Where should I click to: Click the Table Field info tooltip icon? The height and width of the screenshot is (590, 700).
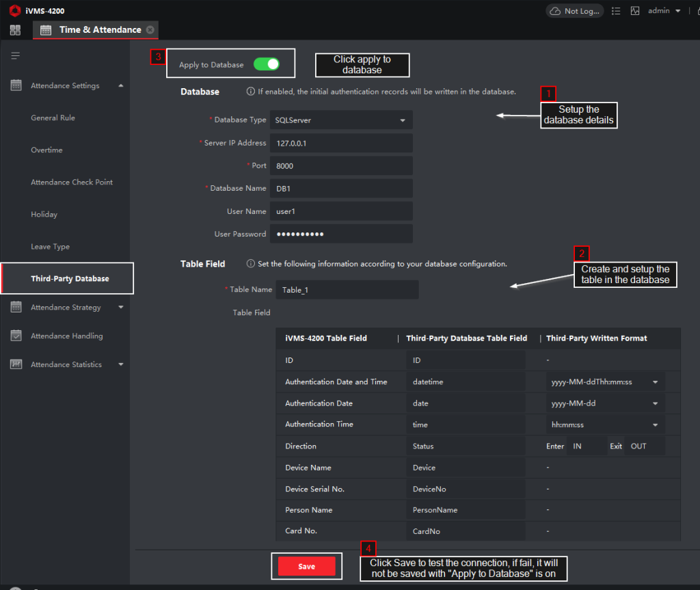(x=251, y=264)
